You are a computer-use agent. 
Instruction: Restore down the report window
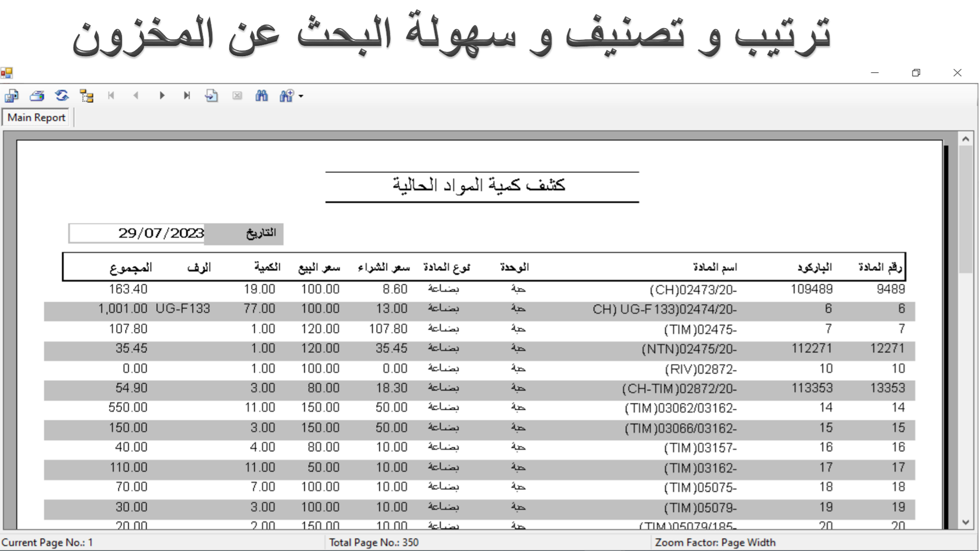point(916,72)
